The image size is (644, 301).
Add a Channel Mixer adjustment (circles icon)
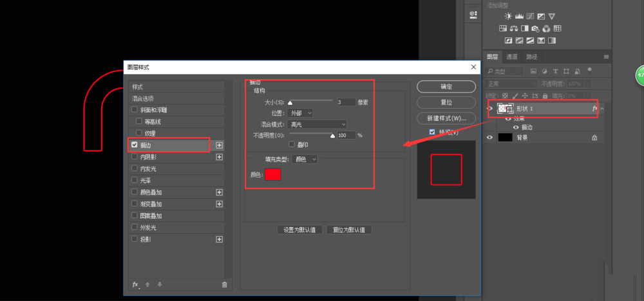(546, 28)
